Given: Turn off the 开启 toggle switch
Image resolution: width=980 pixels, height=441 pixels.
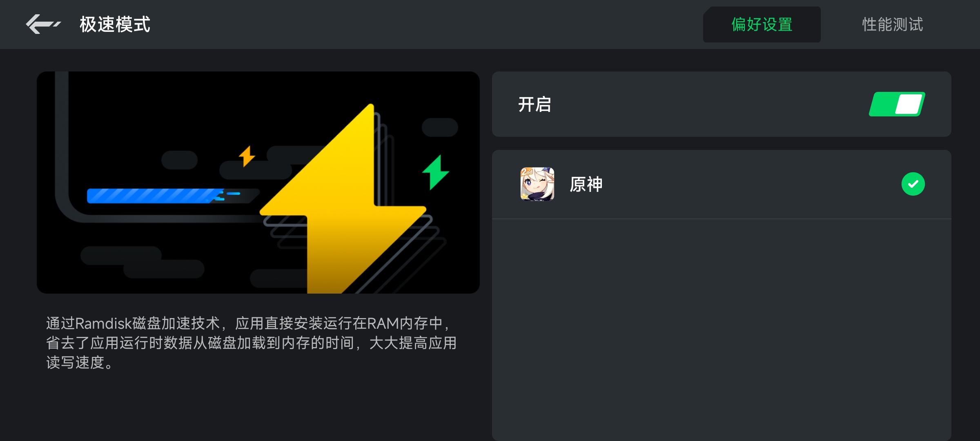Looking at the screenshot, I should [x=897, y=104].
